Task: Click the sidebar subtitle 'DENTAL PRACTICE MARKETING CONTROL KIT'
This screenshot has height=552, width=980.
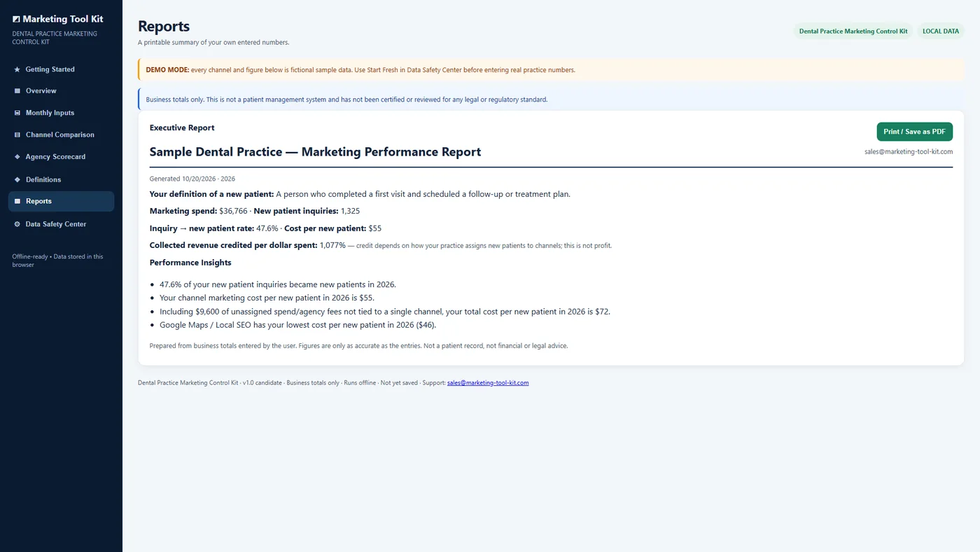Action: click(55, 38)
